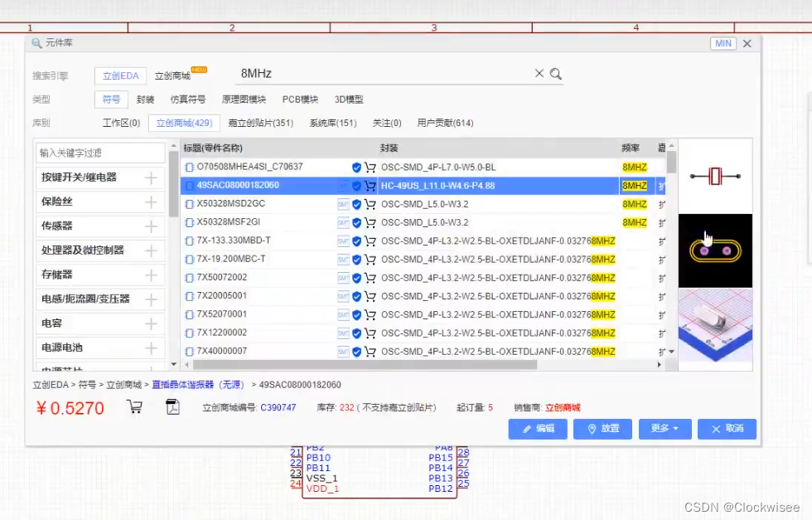Select library 工作区(0)
The height and width of the screenshot is (520, 812).
121,123
